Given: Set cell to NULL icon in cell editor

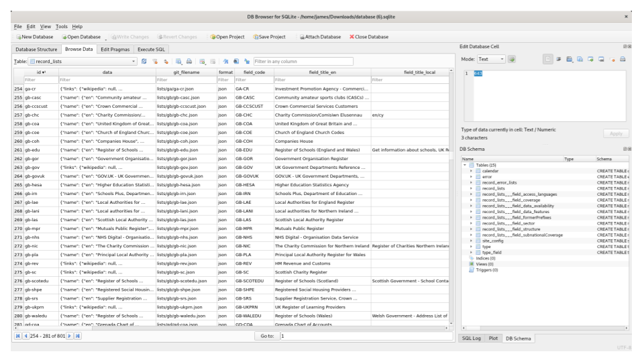Looking at the screenshot, I should 612,59.
